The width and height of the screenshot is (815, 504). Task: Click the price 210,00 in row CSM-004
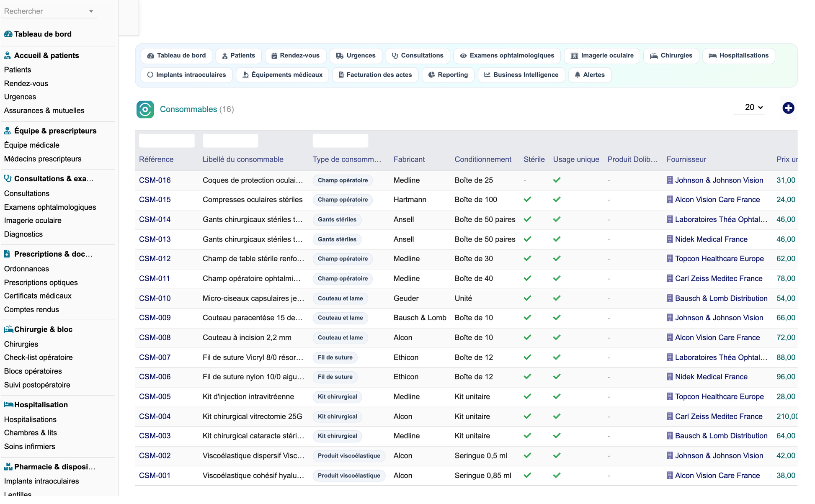coord(787,416)
